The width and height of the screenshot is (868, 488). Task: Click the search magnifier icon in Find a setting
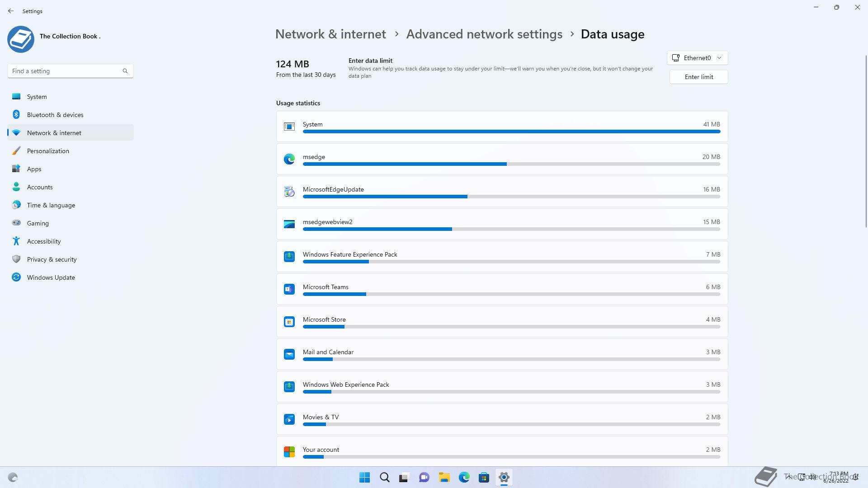point(125,71)
